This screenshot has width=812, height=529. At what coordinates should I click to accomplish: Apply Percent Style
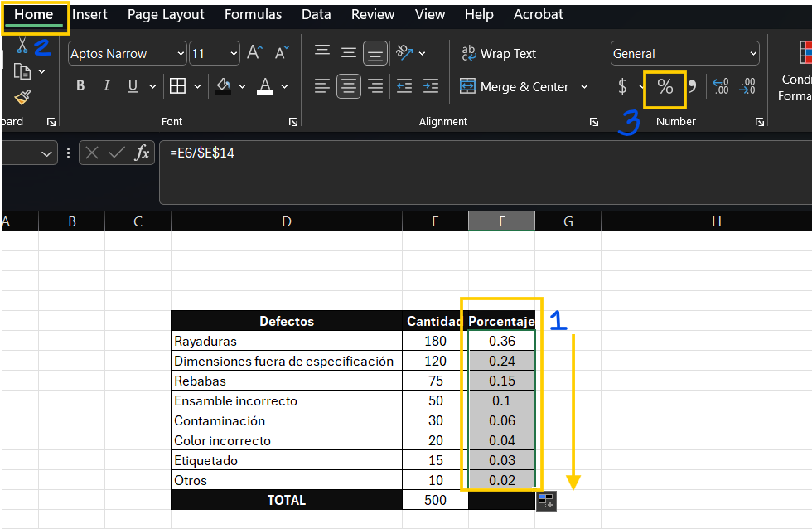(x=665, y=86)
